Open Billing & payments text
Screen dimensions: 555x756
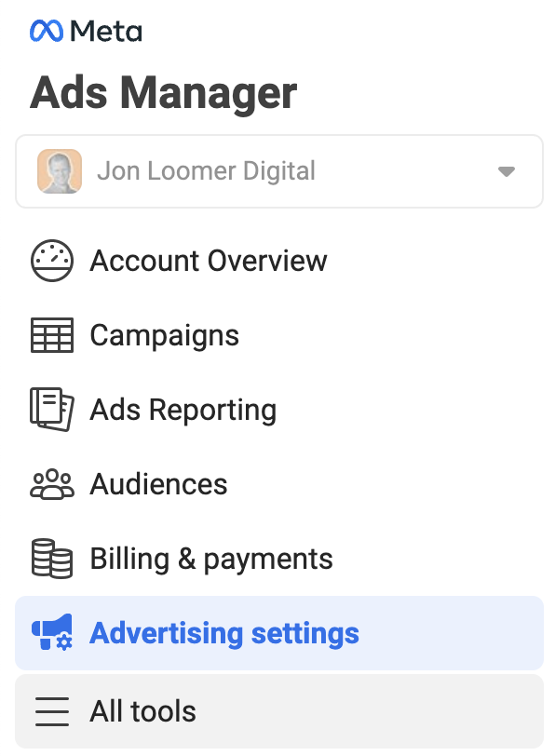coord(211,560)
